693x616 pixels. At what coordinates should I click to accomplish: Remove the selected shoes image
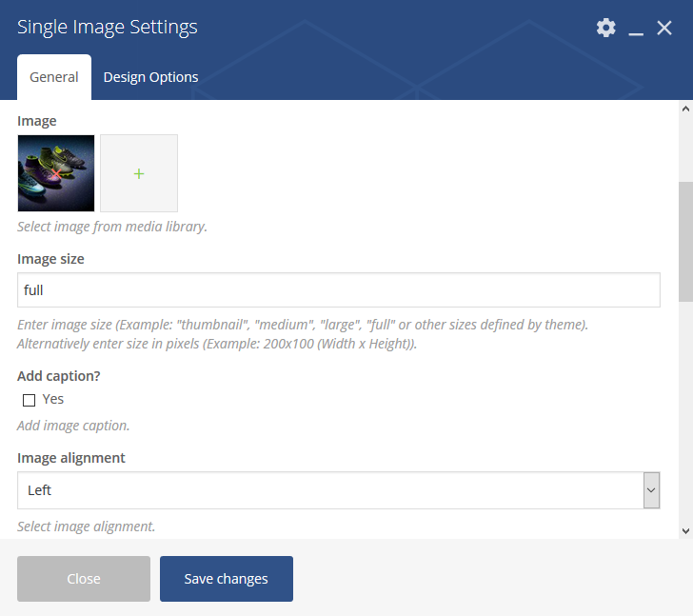[56, 173]
